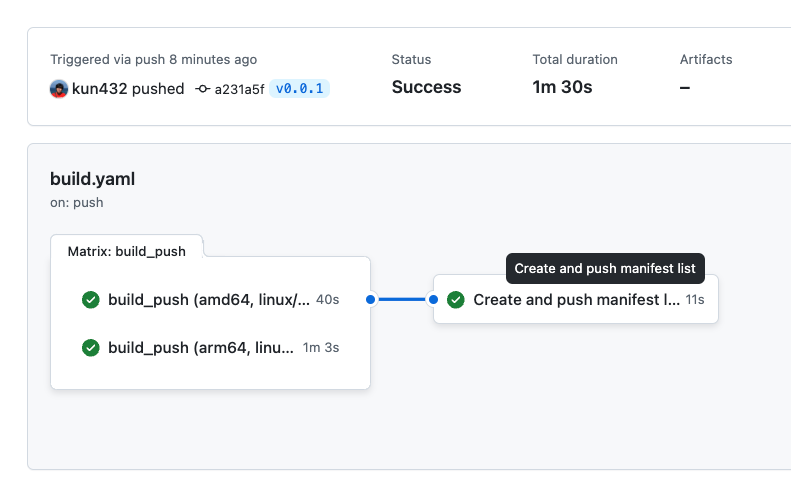
Task: Click blue connector dot on matrix box edge
Action: [x=370, y=300]
